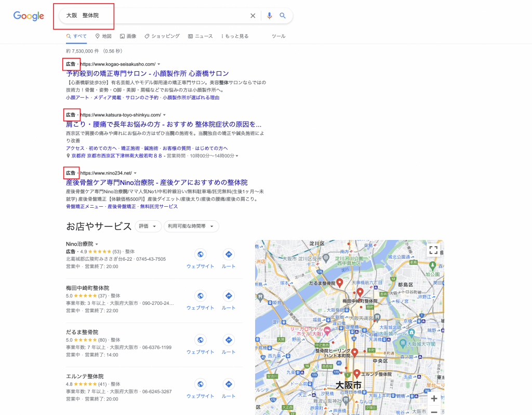Click the エルンテ整体院 red map pin

click(356, 374)
